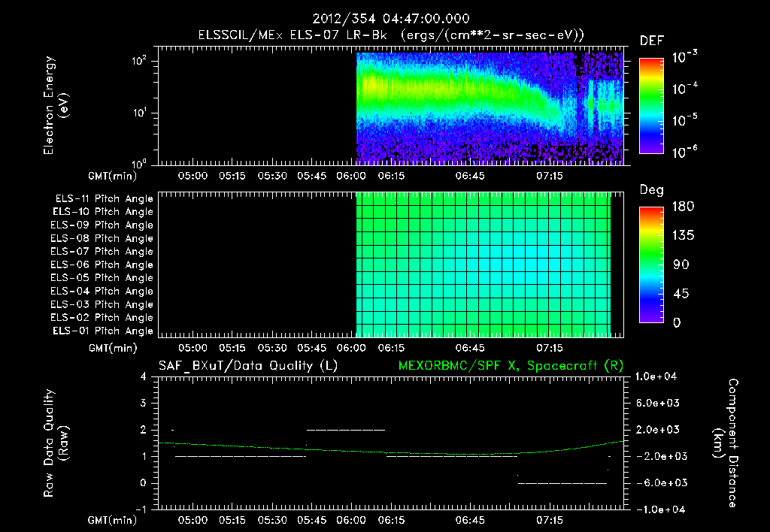The width and height of the screenshot is (770, 532).
Task: Click the 'Deg' color bar label
Action: pos(652,190)
